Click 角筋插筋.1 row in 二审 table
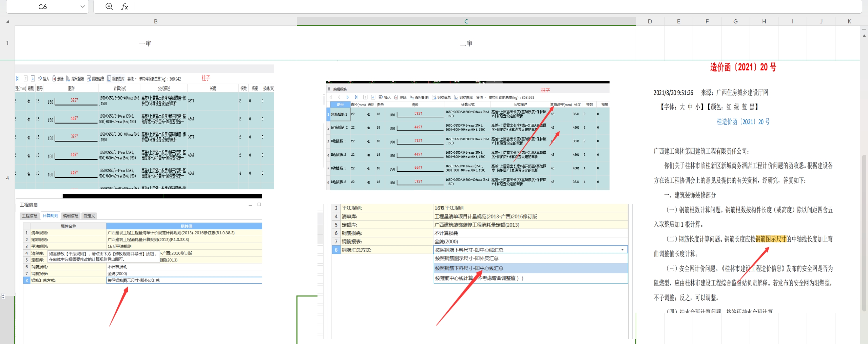 tap(468, 114)
